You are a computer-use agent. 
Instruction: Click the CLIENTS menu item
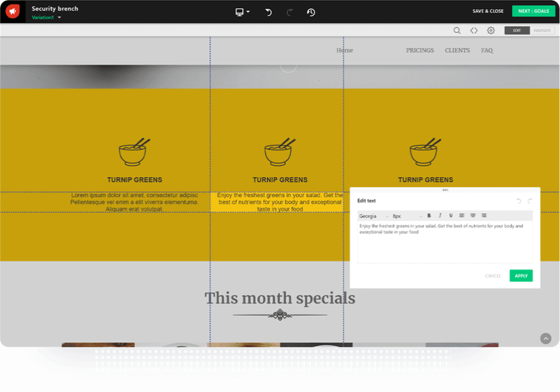click(x=457, y=51)
